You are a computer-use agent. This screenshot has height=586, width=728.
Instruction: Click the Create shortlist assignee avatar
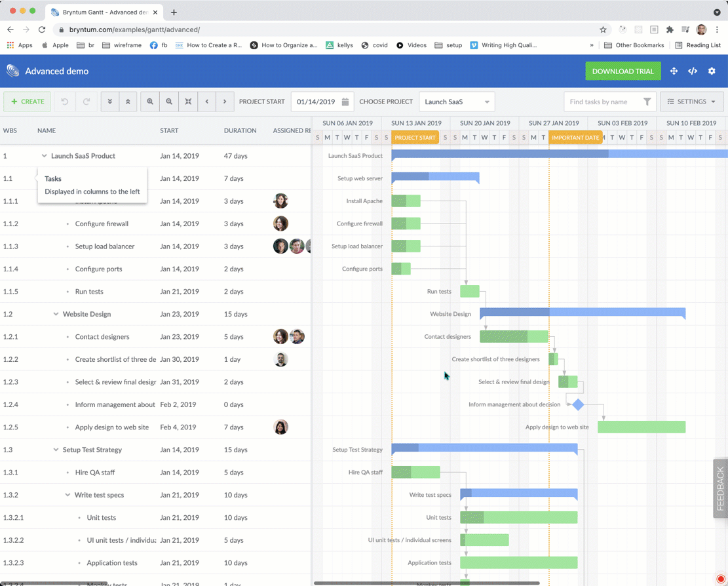pyautogui.click(x=280, y=359)
